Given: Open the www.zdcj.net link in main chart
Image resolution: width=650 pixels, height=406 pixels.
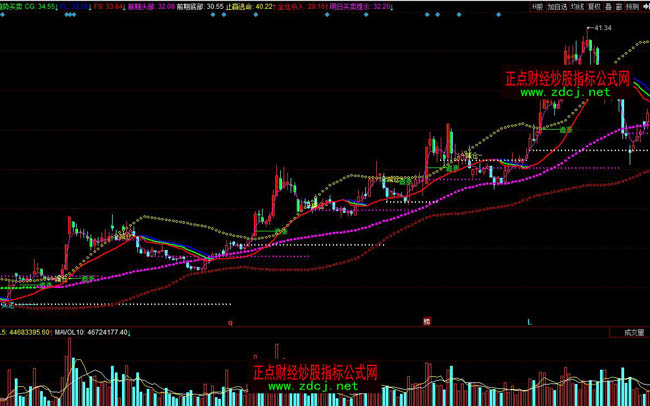Looking at the screenshot, I should [564, 92].
